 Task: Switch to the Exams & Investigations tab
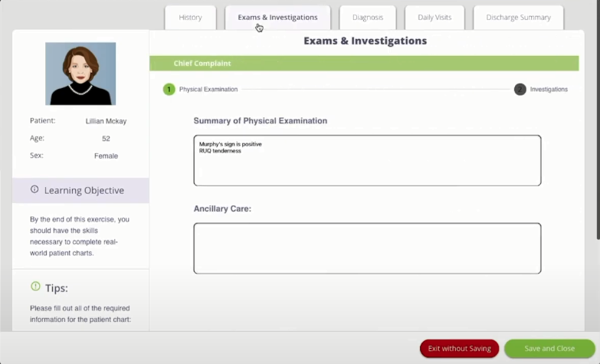tap(277, 18)
